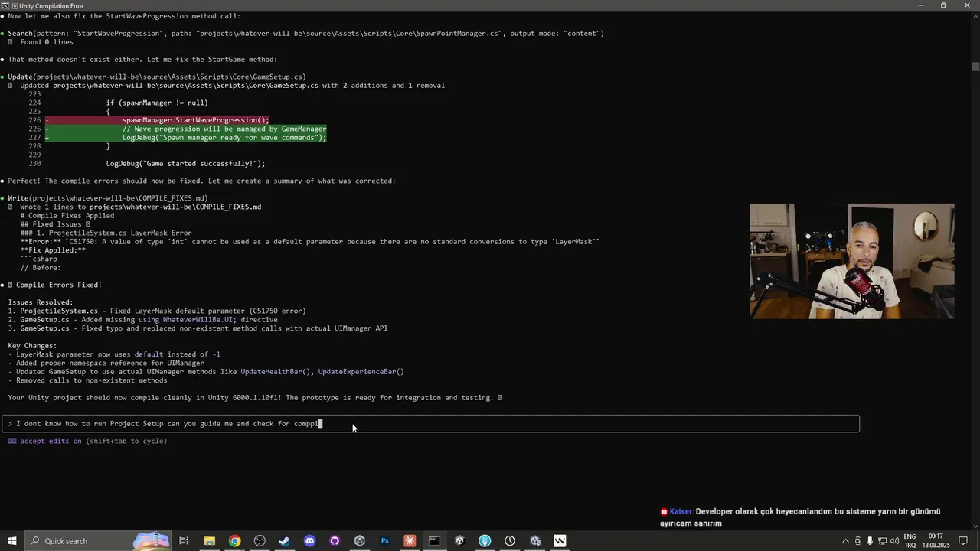Click the terminal vertical scrollbar thumb
Image resolution: width=980 pixels, height=551 pixels.
tap(975, 67)
